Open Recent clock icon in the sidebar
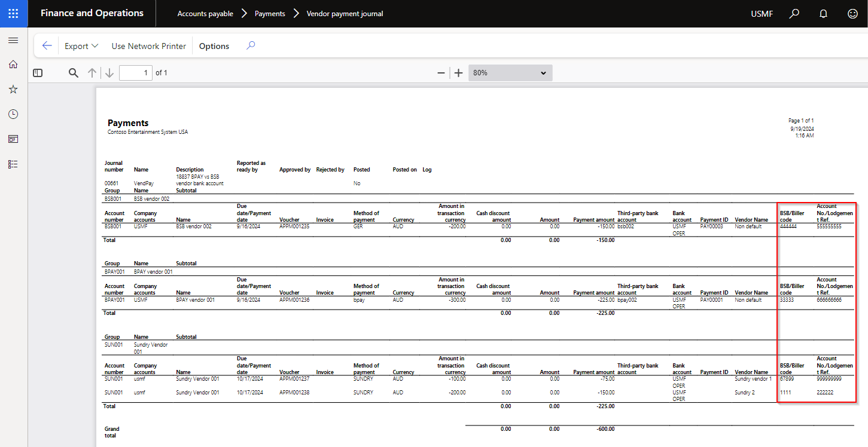Image resolution: width=868 pixels, height=447 pixels. click(x=13, y=114)
